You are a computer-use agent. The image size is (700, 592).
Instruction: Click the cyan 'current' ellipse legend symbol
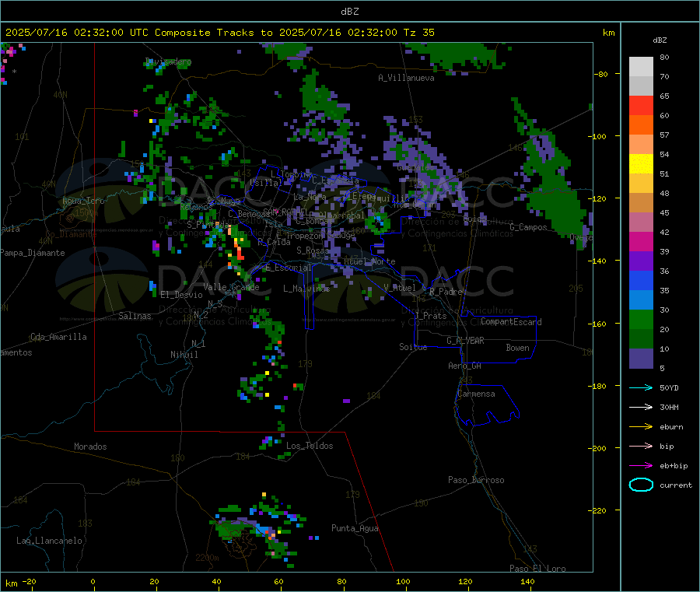(x=641, y=485)
